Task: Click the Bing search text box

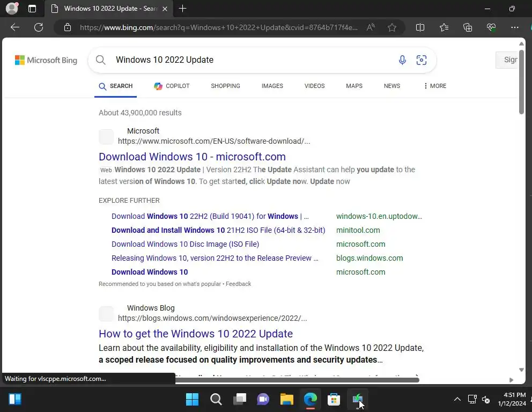Action: pyautogui.click(x=251, y=60)
